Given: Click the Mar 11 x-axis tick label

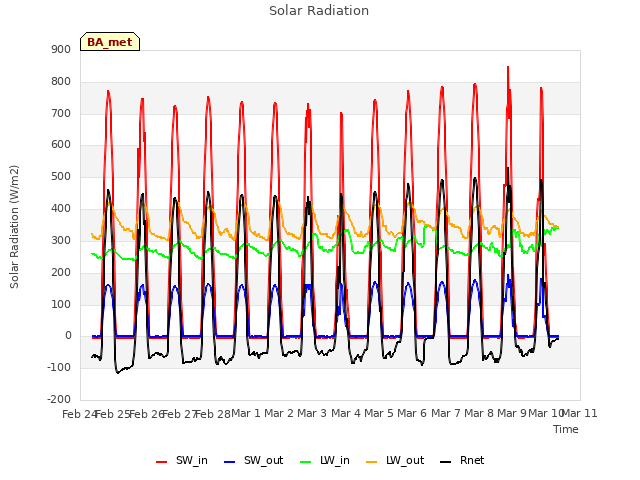Looking at the screenshot, I should (x=580, y=414).
